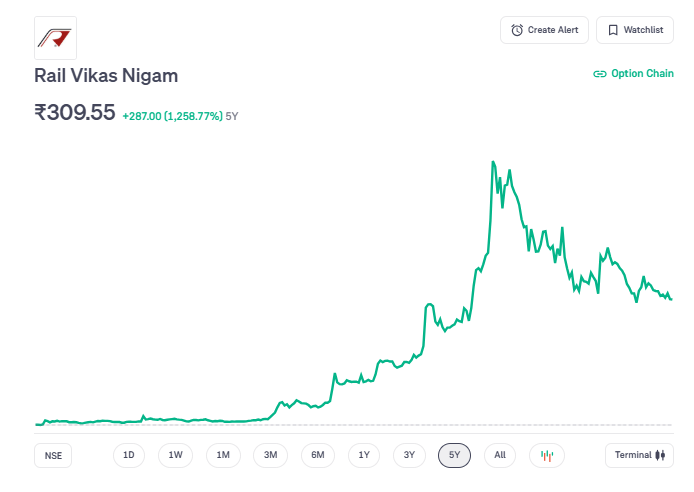The image size is (694, 492).
Task: Select the 1W time range
Action: 175,455
